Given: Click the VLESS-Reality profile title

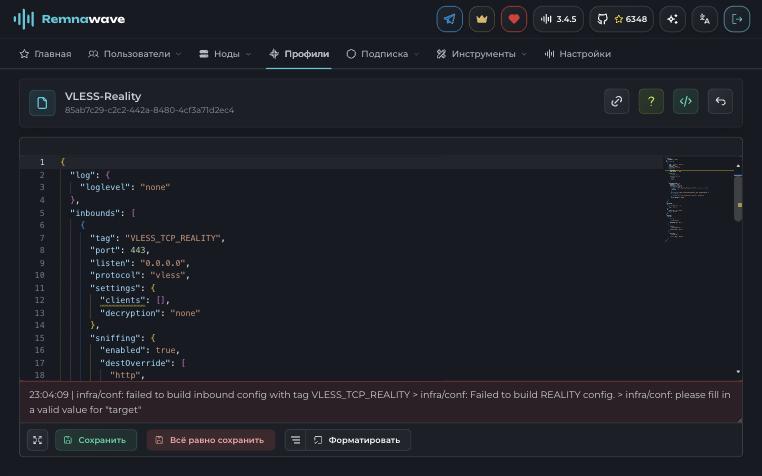Looking at the screenshot, I should tap(103, 96).
